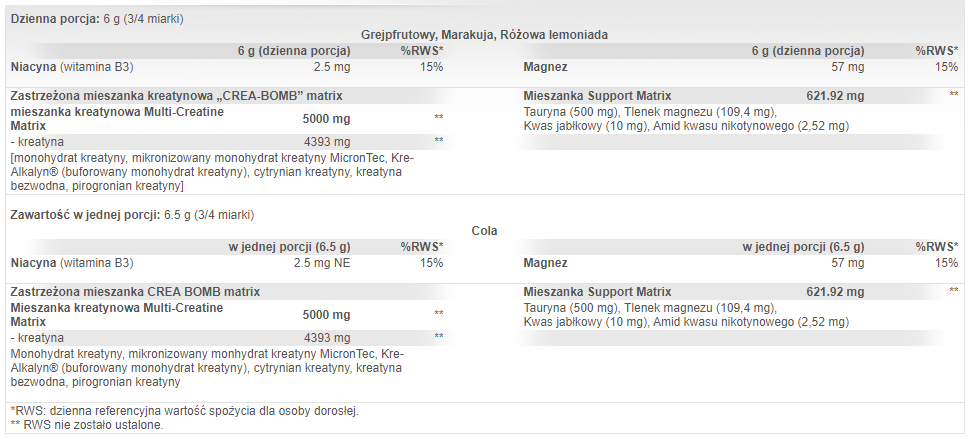Image resolution: width=969 pixels, height=438 pixels.
Task: Click the "** RWS nie zostało ustalone" footnote
Action: pos(86,425)
